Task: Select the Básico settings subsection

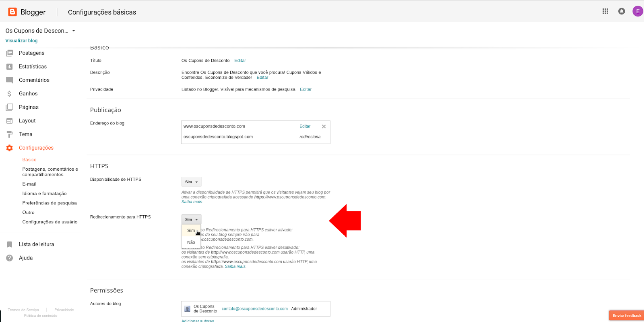Action: click(x=29, y=160)
